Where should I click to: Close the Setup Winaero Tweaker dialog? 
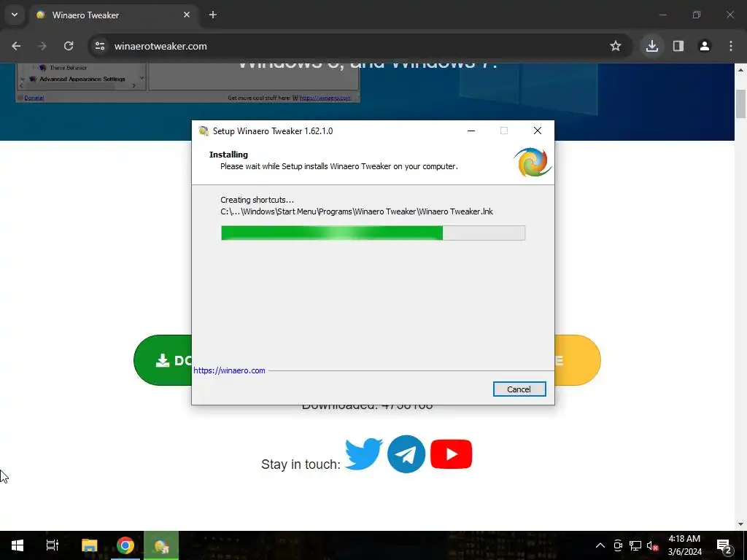click(538, 131)
